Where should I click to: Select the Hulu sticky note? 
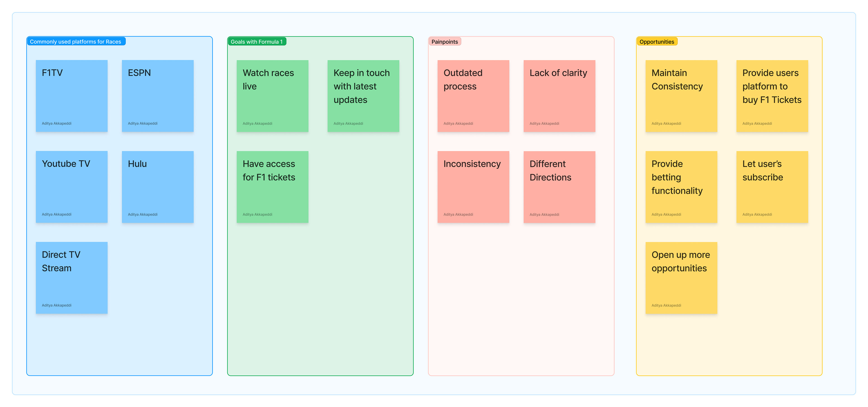pyautogui.click(x=158, y=187)
